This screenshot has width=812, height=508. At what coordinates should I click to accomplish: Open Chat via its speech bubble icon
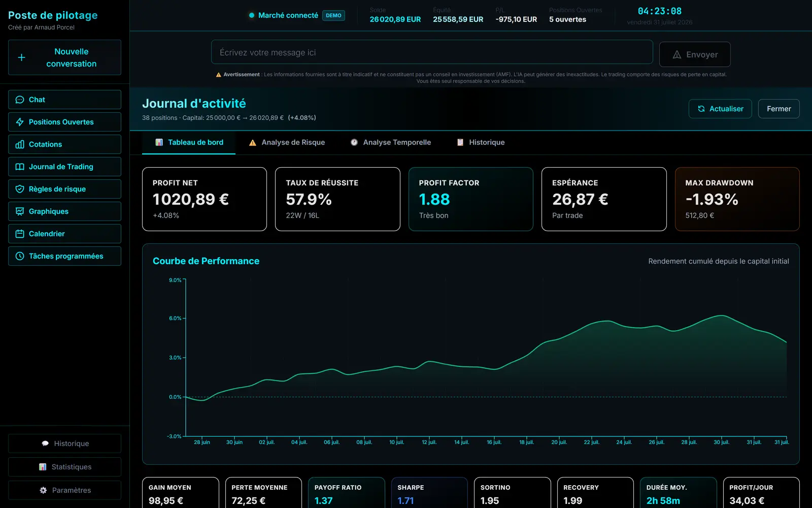coord(20,100)
